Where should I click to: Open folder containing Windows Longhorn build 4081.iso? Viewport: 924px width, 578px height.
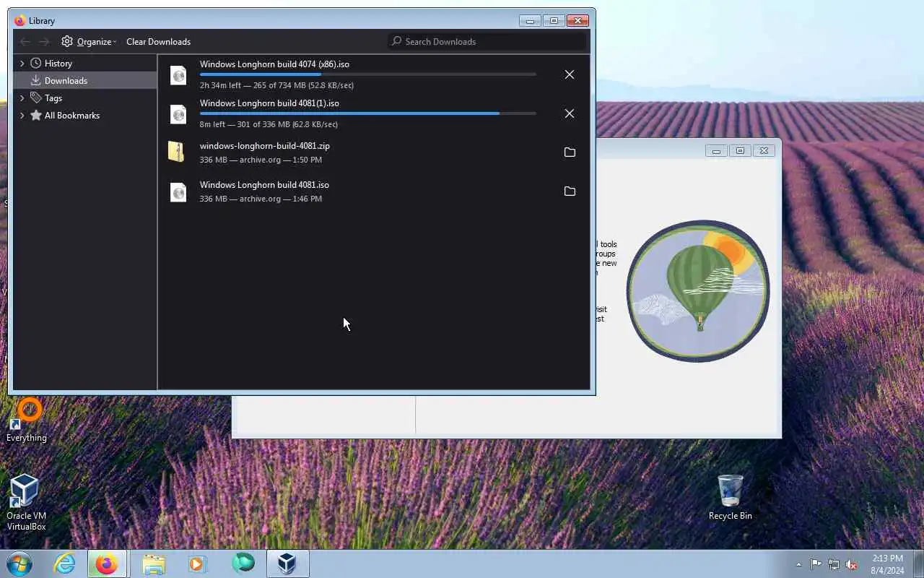coord(570,191)
